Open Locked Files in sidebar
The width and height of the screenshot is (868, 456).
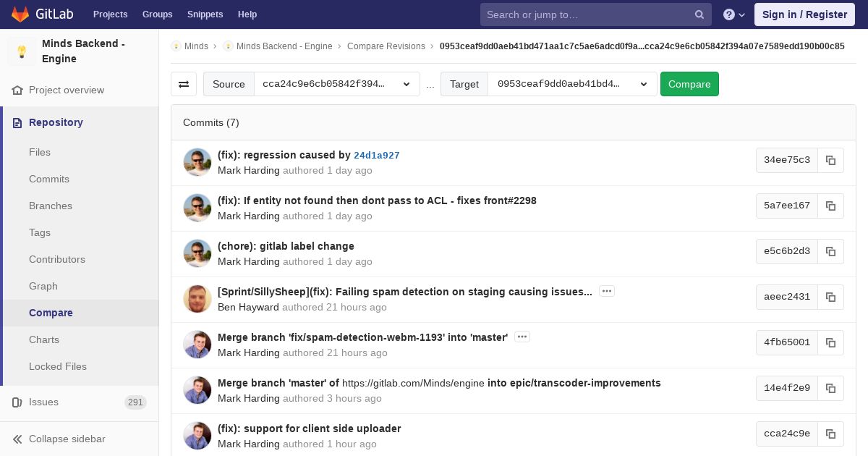58,367
